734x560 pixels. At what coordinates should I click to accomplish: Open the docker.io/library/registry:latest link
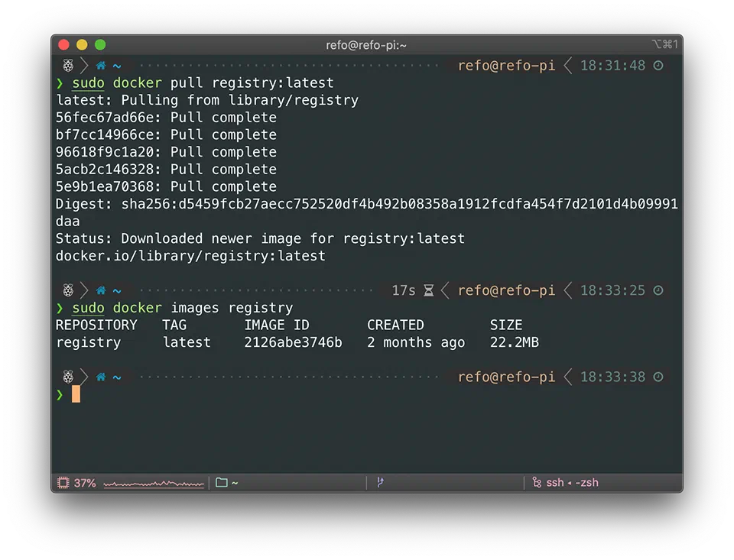tap(190, 256)
